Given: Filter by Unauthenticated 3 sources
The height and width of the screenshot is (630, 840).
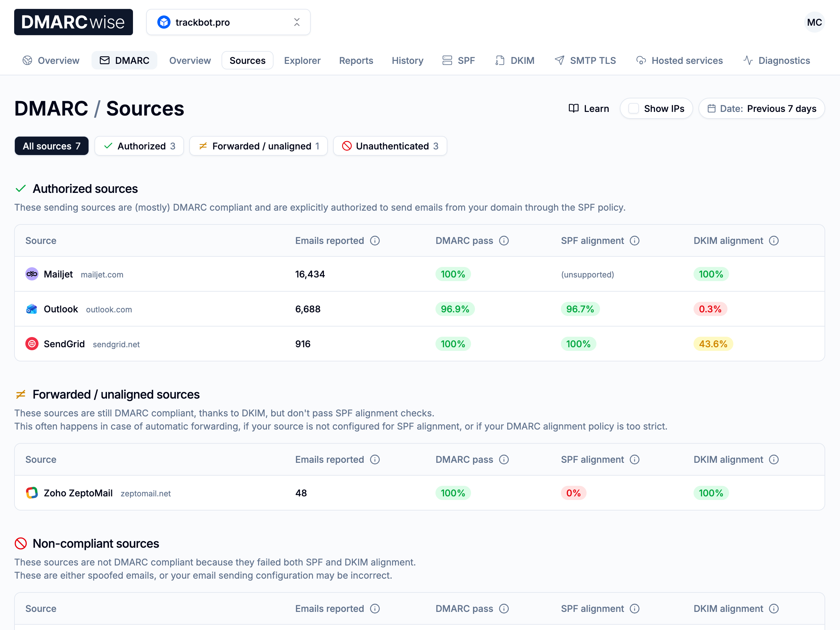Looking at the screenshot, I should click(390, 146).
